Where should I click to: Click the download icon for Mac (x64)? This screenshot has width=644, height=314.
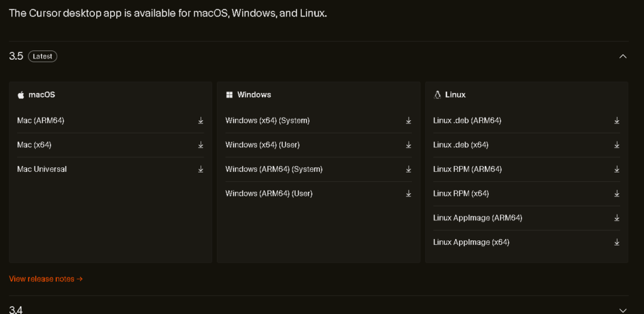pos(201,145)
